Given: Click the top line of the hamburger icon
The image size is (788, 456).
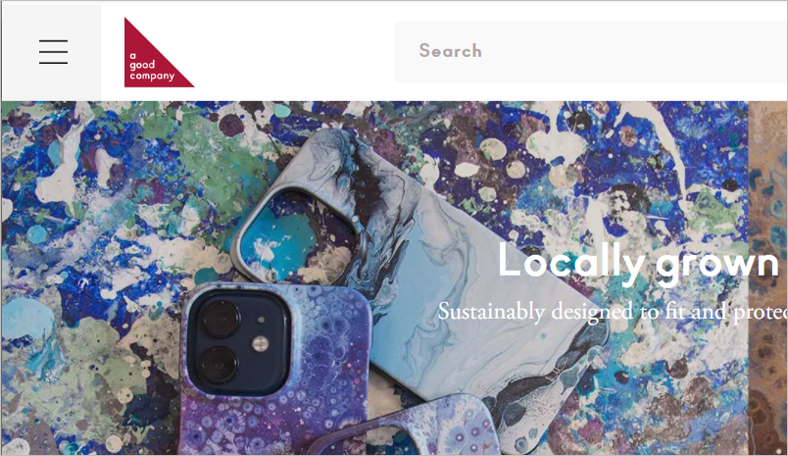Looking at the screenshot, I should [53, 41].
